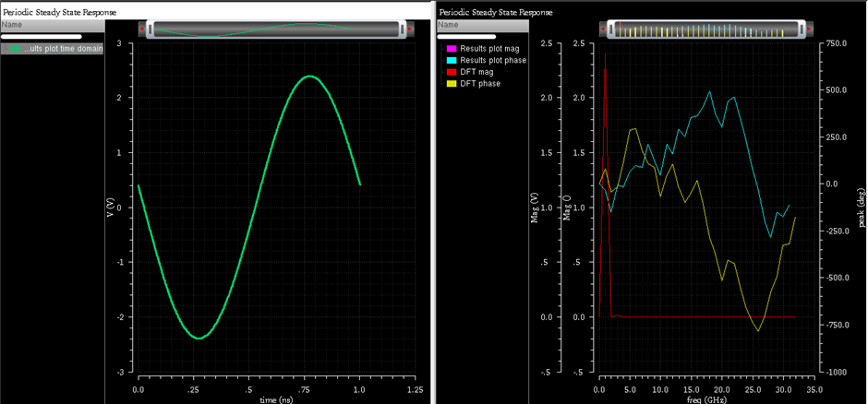Screen dimensions: 868x404
Task: Click right grip handle of frequency strip
Action: (801, 30)
